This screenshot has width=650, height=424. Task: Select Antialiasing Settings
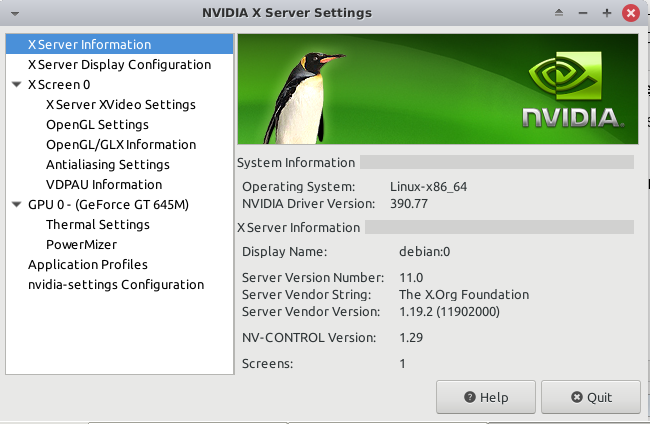pos(107,165)
